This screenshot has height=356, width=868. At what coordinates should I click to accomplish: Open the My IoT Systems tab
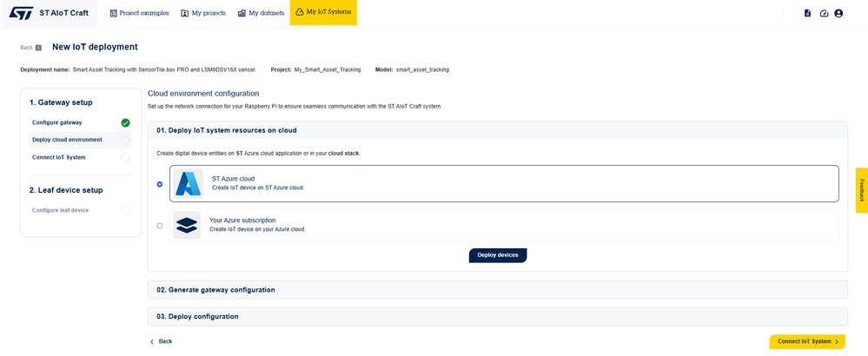(x=323, y=13)
